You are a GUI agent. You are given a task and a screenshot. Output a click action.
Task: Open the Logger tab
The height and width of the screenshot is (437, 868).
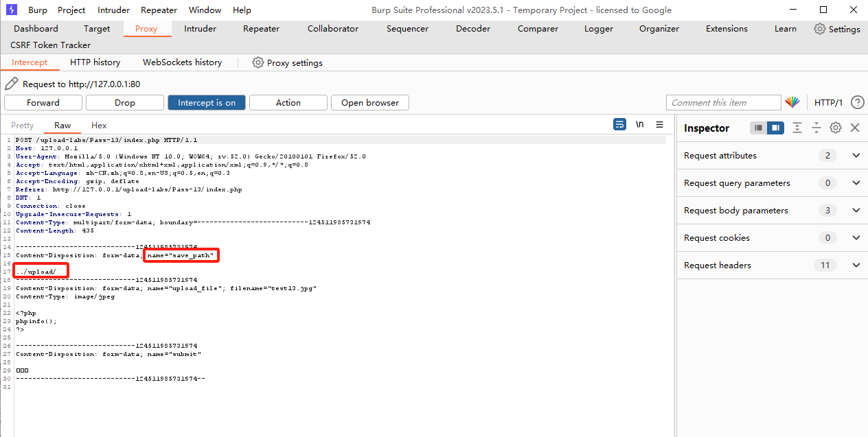pos(599,29)
